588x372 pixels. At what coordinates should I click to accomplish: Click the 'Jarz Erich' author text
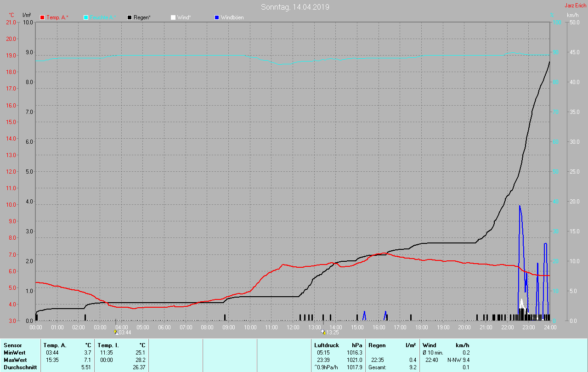coord(576,6)
